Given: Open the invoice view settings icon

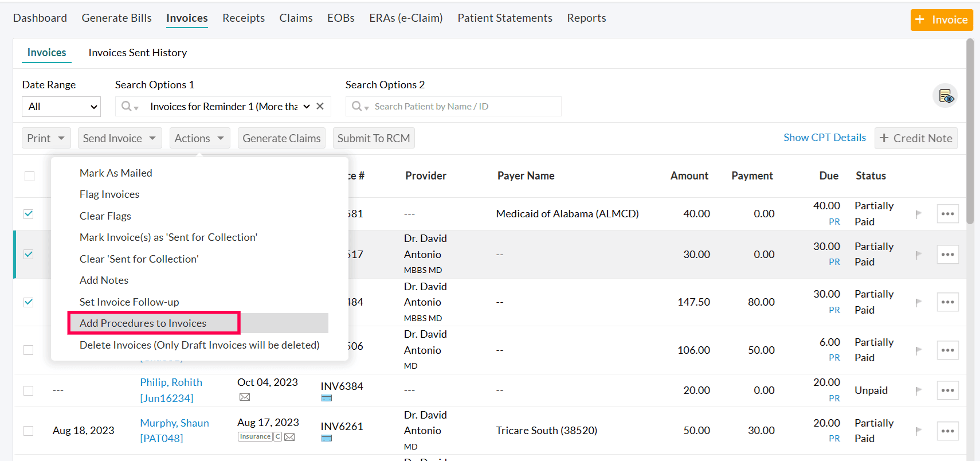Looking at the screenshot, I should point(945,96).
